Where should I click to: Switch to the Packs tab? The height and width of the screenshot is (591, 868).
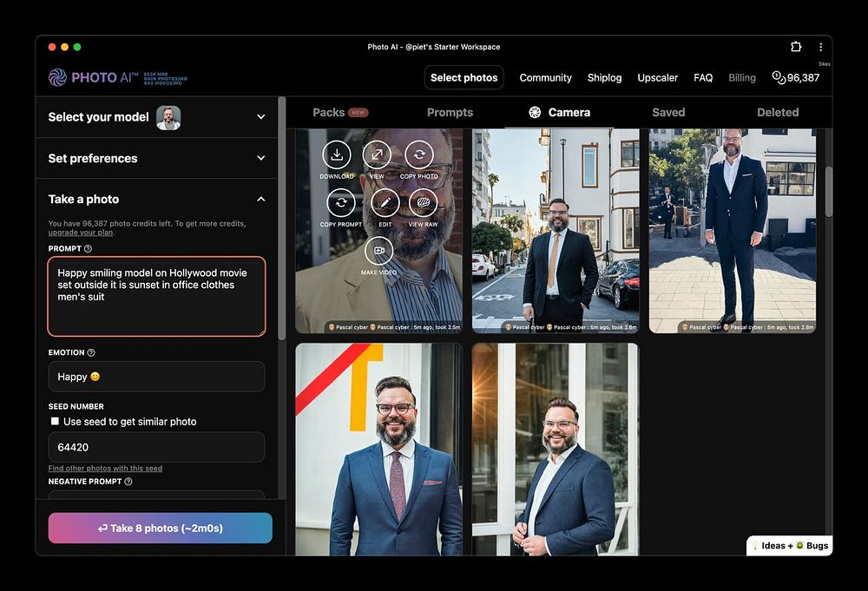[x=340, y=112]
